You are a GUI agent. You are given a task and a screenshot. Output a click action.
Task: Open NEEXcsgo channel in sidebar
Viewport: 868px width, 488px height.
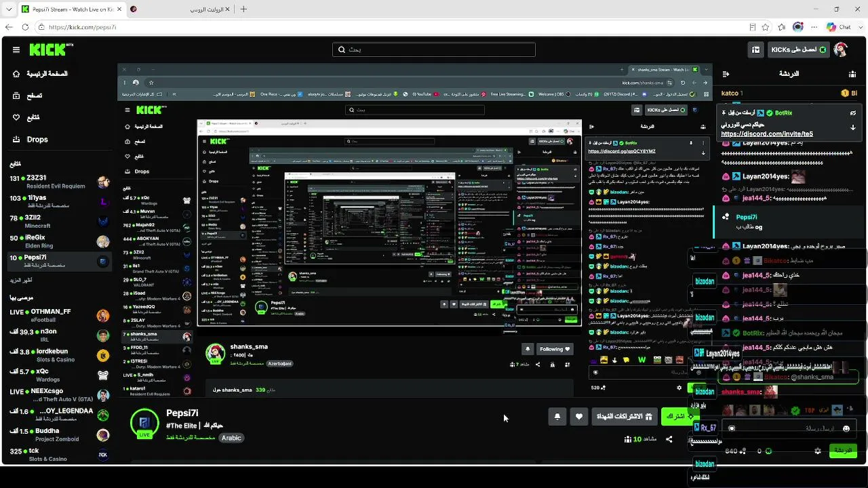click(58, 394)
